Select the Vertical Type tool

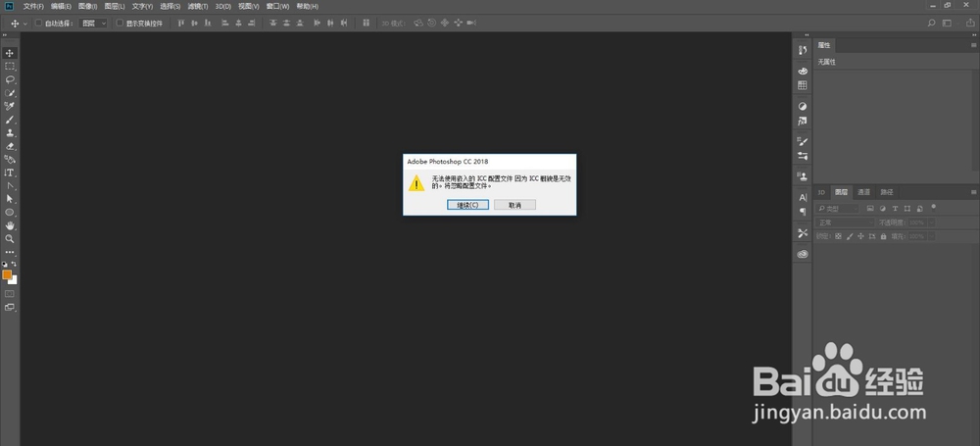[10, 173]
